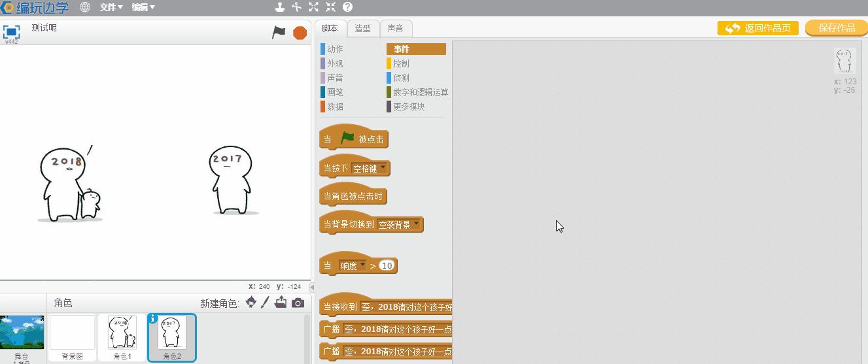Click the value 10 input field
Image resolution: width=868 pixels, height=364 pixels.
point(387,266)
